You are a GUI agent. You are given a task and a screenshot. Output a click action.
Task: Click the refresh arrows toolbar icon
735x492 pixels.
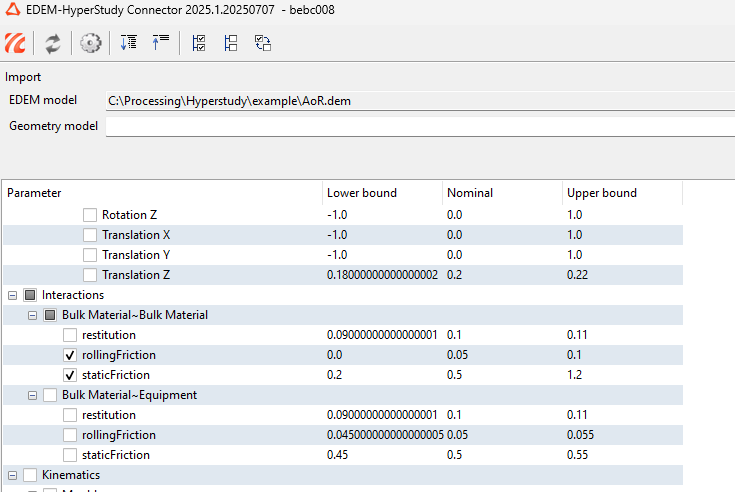tap(52, 44)
